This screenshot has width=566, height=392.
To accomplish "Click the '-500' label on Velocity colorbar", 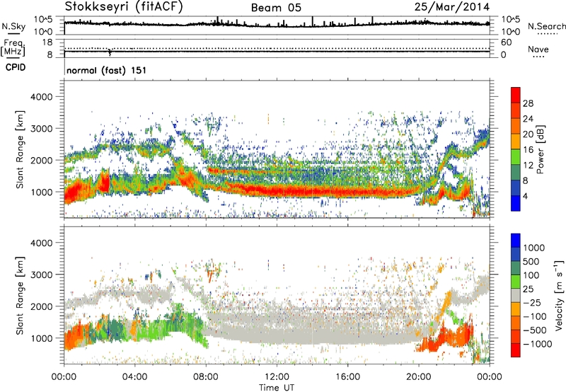I will tap(534, 330).
